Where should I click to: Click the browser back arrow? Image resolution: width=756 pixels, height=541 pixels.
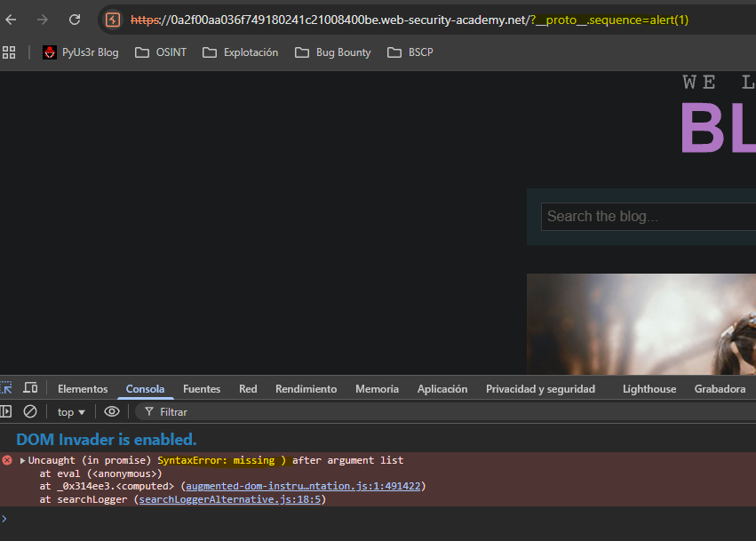(12, 20)
